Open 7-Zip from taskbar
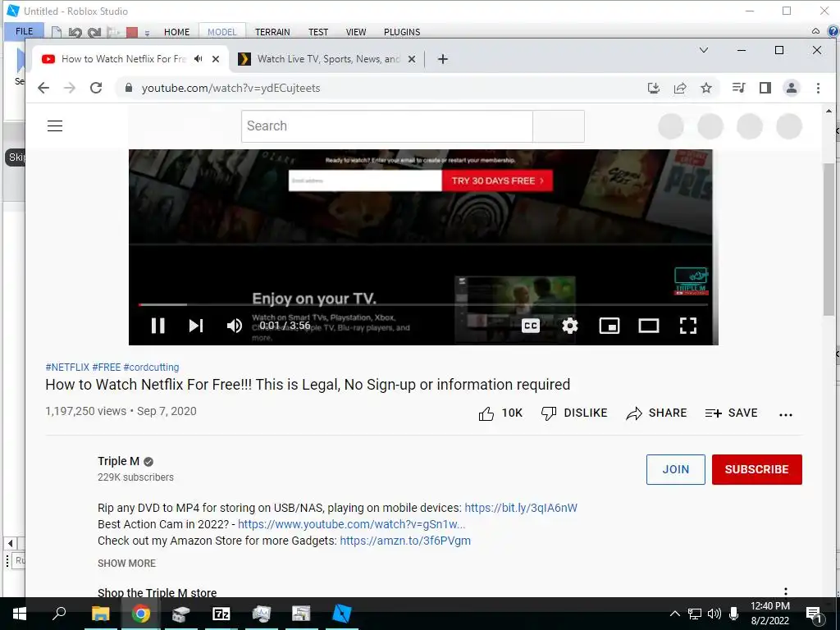 (221, 614)
